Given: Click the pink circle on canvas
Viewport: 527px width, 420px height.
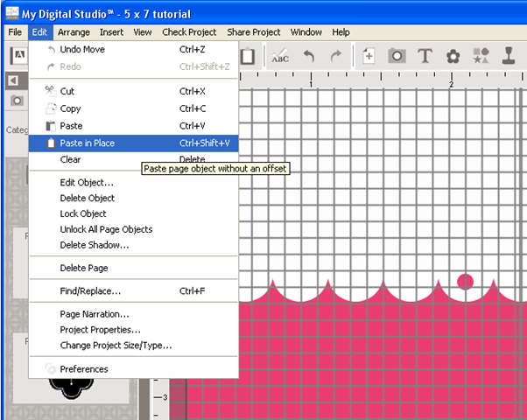Looking at the screenshot, I should (465, 282).
